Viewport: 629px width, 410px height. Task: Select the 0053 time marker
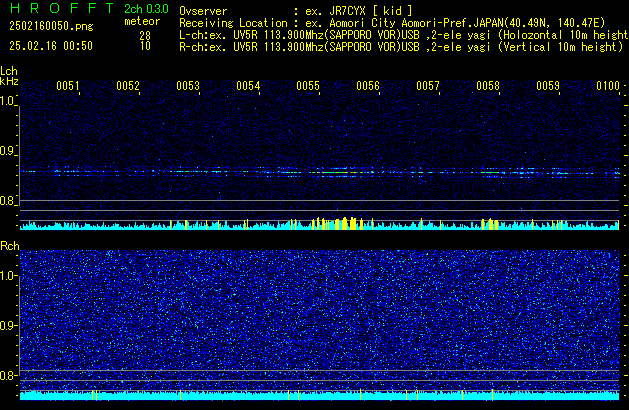tap(188, 86)
